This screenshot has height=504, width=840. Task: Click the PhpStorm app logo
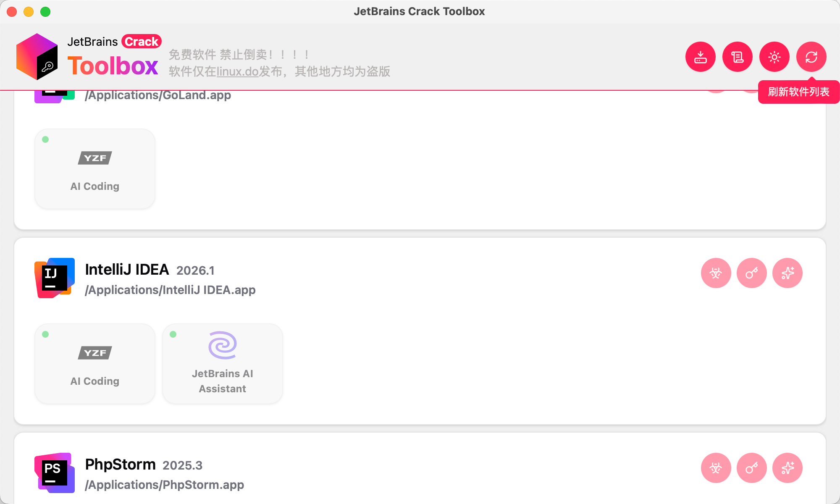[x=55, y=473]
